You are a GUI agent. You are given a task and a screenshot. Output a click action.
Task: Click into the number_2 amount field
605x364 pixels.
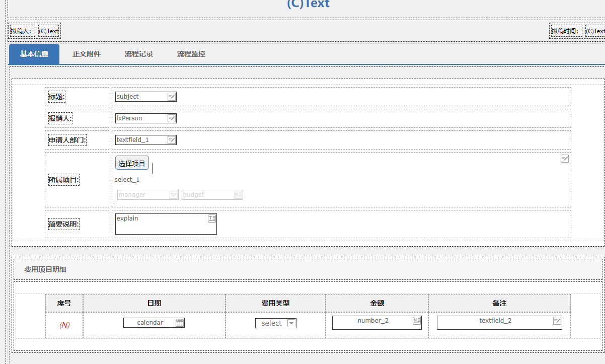(377, 323)
